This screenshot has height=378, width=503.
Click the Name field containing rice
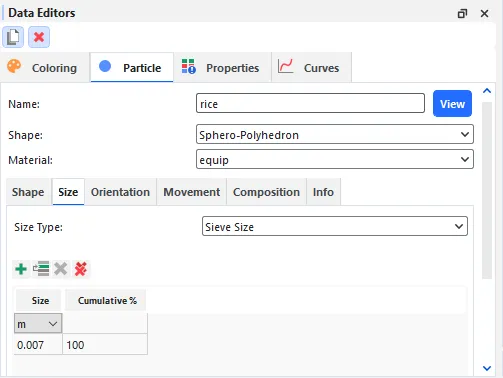[x=310, y=103]
